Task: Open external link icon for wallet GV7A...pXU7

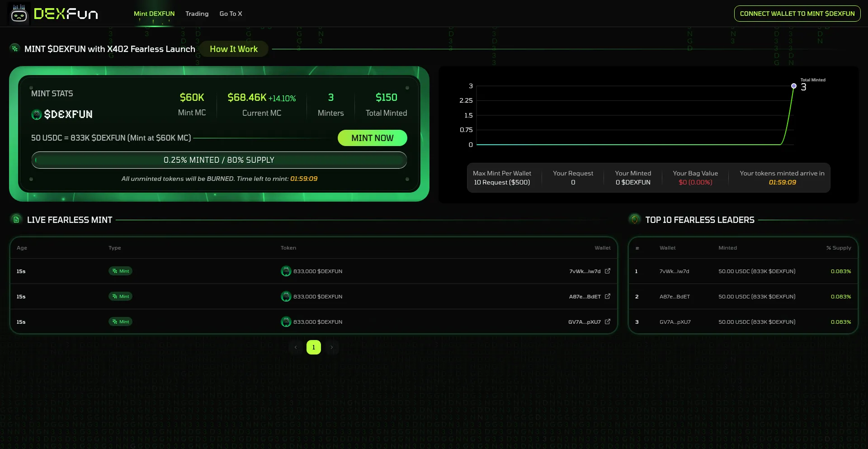Action: [608, 322]
